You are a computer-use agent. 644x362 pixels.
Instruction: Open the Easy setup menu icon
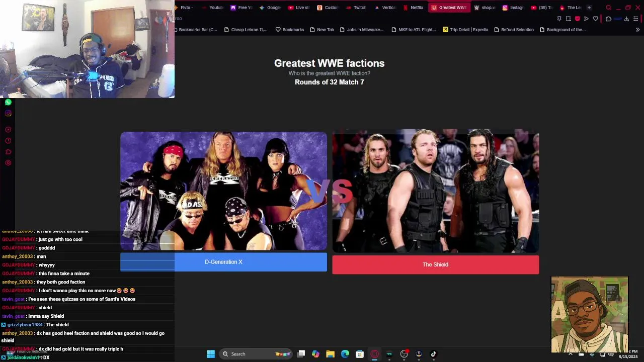pos(636,19)
